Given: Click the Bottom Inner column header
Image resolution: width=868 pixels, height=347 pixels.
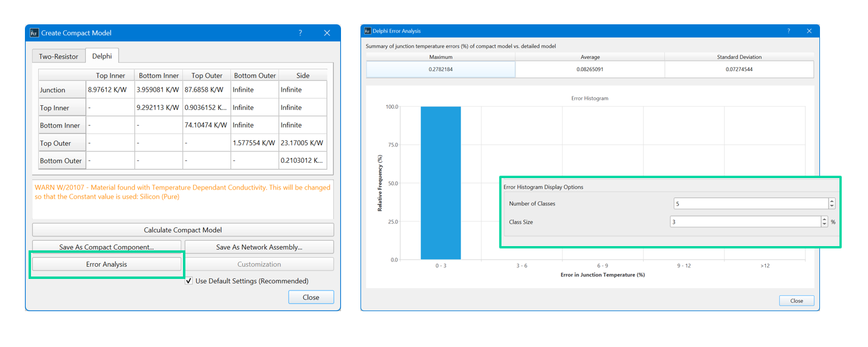Looking at the screenshot, I should click(x=159, y=75).
